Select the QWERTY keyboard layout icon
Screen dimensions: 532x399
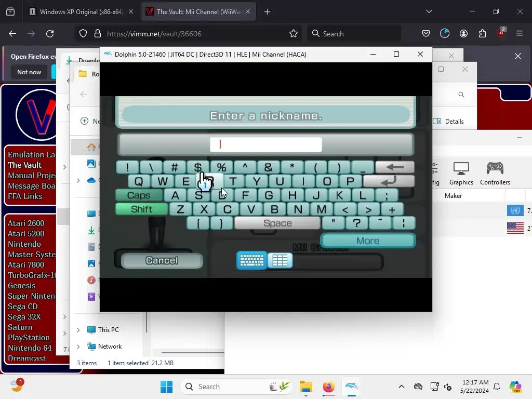[x=251, y=261]
